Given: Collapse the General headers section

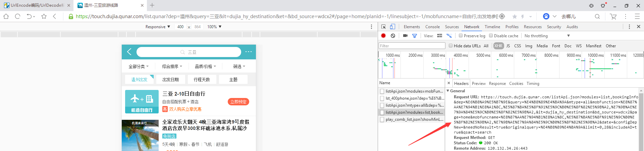Looking at the screenshot, I should (x=448, y=91).
